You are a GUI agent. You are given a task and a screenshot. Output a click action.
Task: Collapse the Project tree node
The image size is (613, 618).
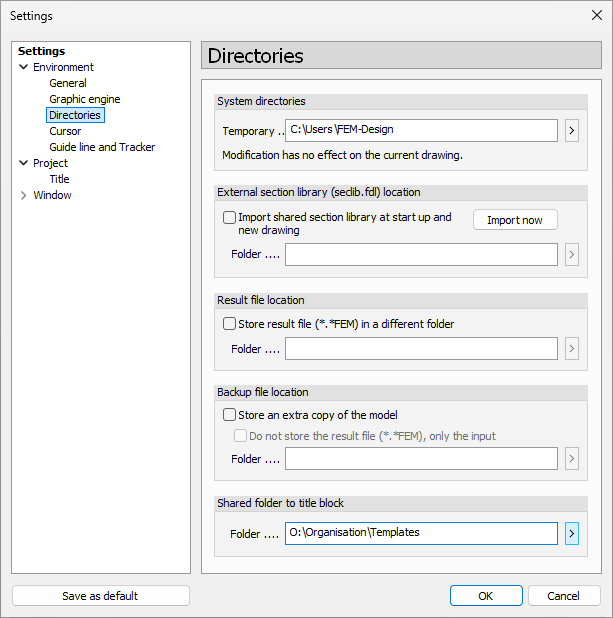point(24,163)
